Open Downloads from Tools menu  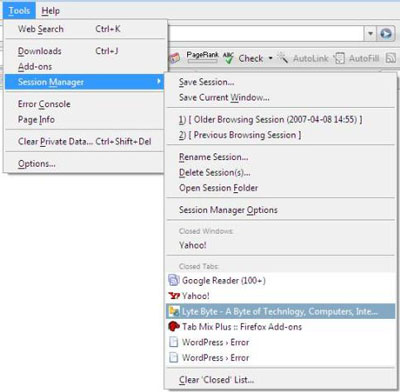click(85, 51)
